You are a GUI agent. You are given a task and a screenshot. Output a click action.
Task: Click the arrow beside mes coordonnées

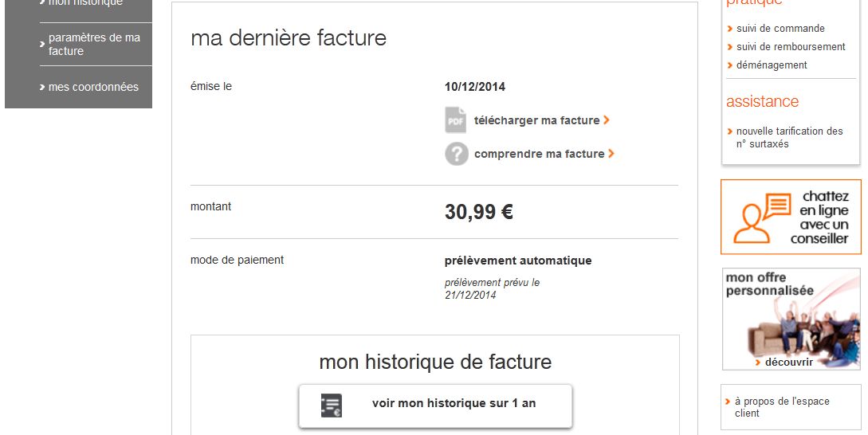pos(42,87)
